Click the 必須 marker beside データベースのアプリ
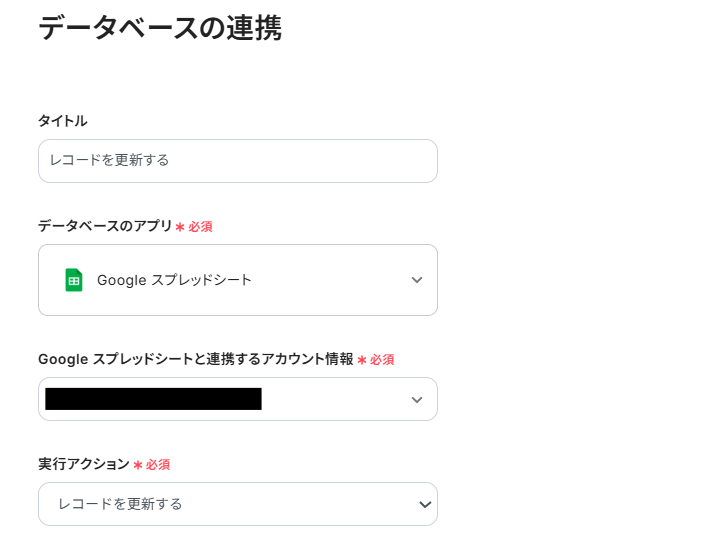The image size is (724, 558). point(199,227)
